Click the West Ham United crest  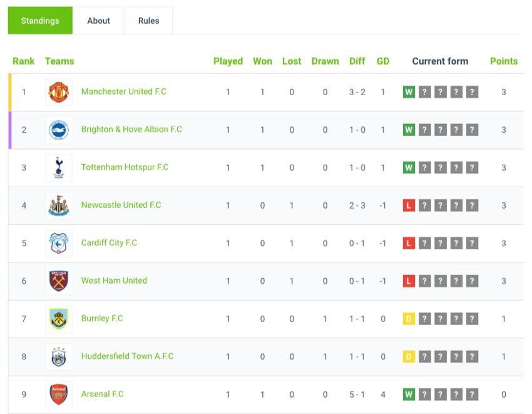tap(59, 281)
